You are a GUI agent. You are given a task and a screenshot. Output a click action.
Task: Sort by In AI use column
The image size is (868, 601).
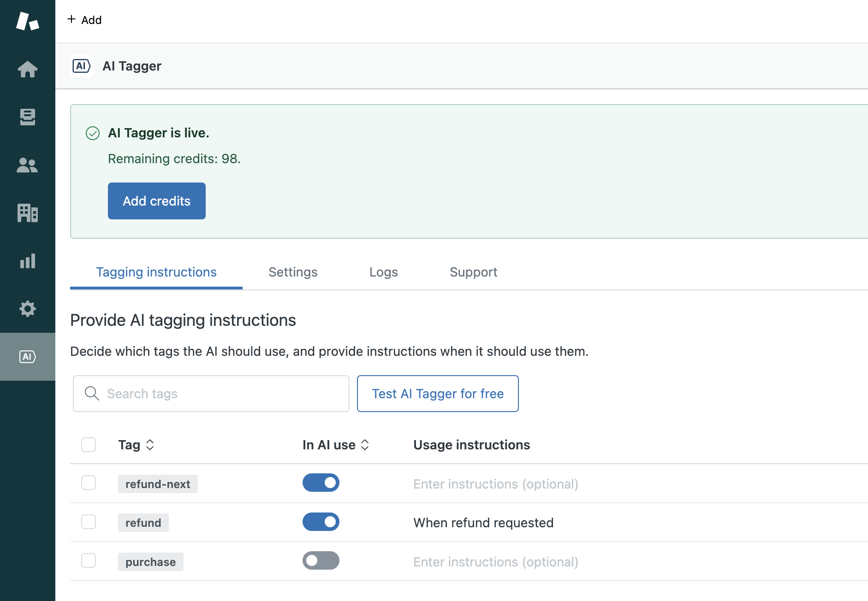365,445
